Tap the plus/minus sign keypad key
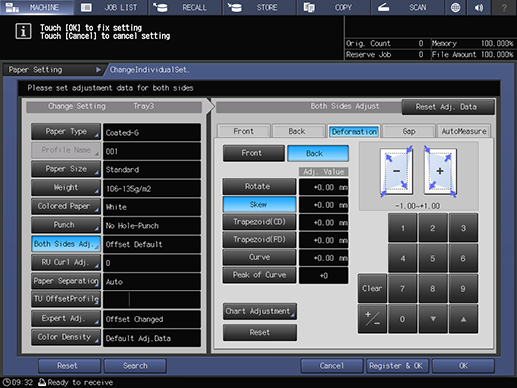The height and width of the screenshot is (388, 517). (372, 319)
